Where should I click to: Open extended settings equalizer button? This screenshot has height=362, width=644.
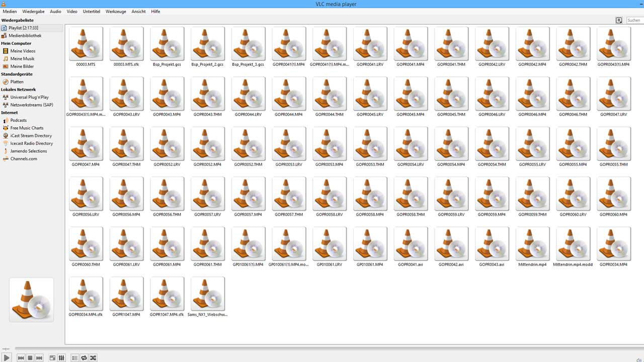61,358
